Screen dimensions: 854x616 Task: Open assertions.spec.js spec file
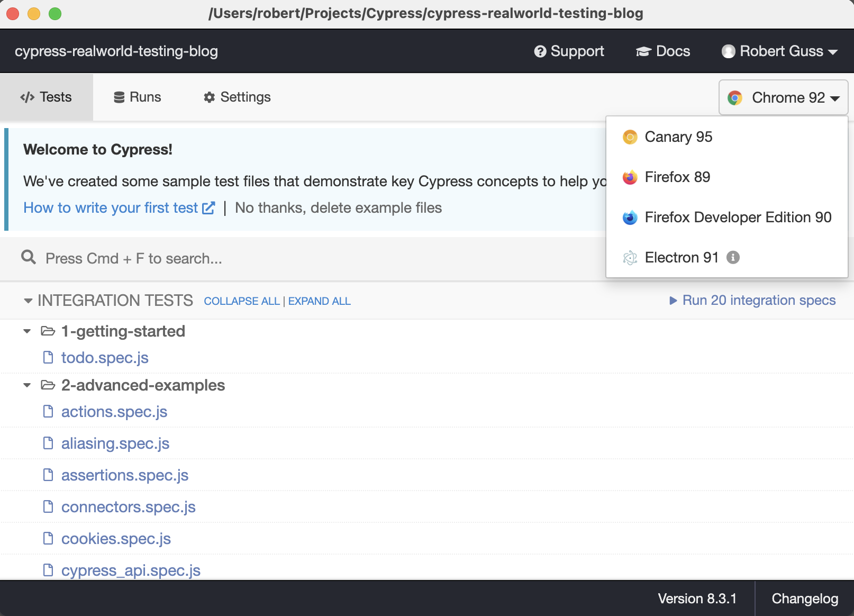coord(125,475)
